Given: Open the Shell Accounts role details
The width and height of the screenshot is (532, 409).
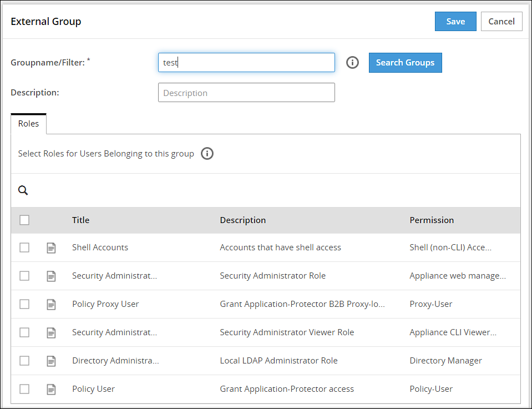Looking at the screenshot, I should pos(100,247).
